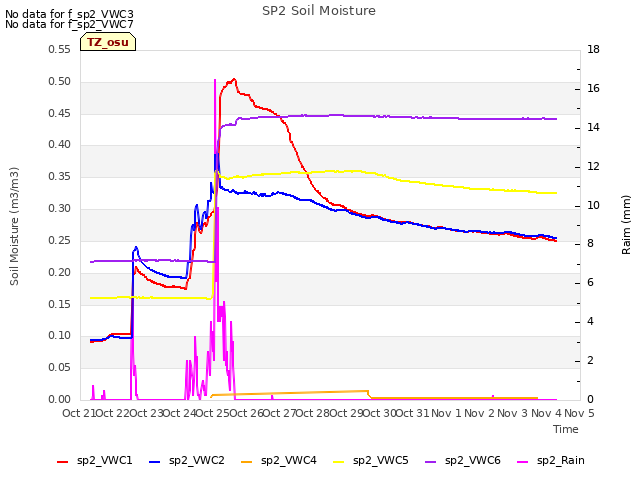The image size is (640, 480).
Task: Click the Oct 21 x-axis tick label
Action: [x=79, y=413]
